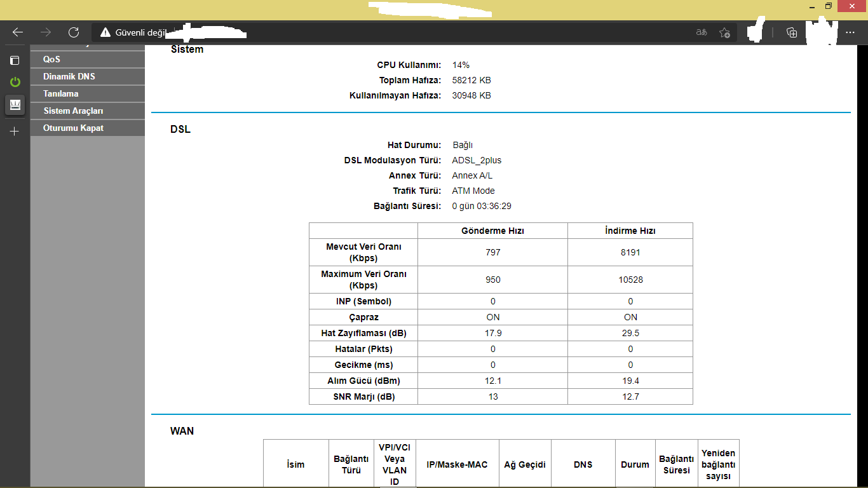Image resolution: width=868 pixels, height=488 pixels.
Task: Click the IP/Maske-MAC column header
Action: 458,464
